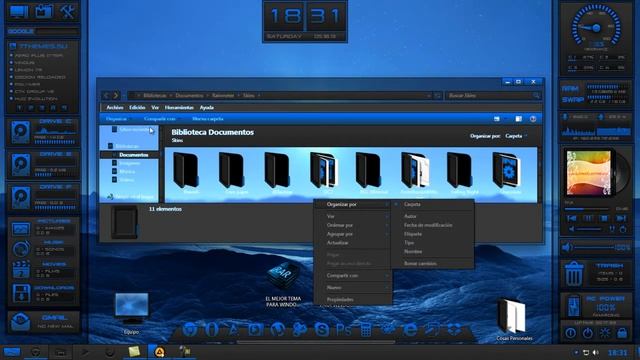Image resolution: width=640 pixels, height=360 pixels.
Task: Click the monitor icon in top-left launcher
Action: tap(19, 11)
